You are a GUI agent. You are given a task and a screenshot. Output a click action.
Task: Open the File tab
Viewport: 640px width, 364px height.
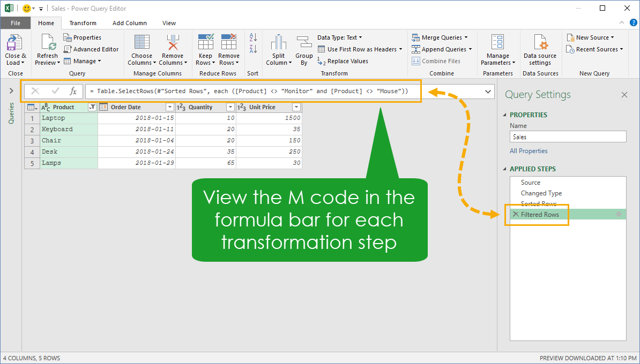(16, 23)
